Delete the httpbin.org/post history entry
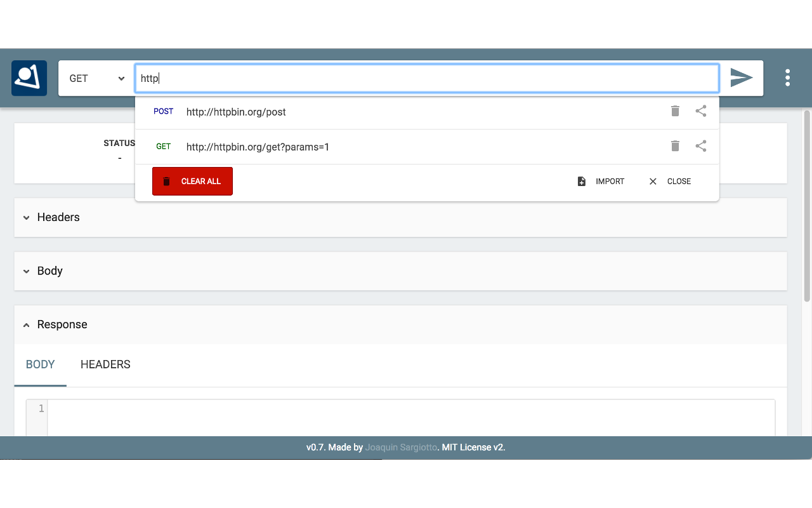Image resolution: width=812 pixels, height=508 pixels. pyautogui.click(x=675, y=111)
